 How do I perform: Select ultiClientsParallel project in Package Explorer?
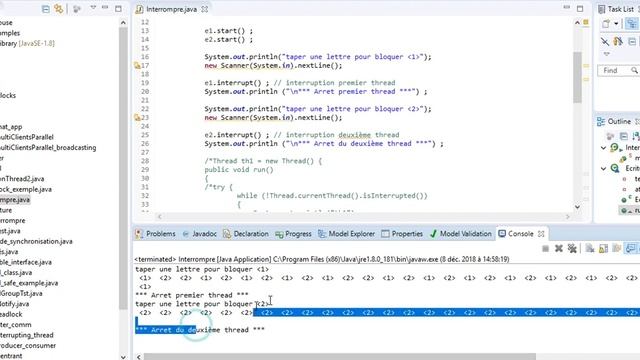[x=27, y=137]
